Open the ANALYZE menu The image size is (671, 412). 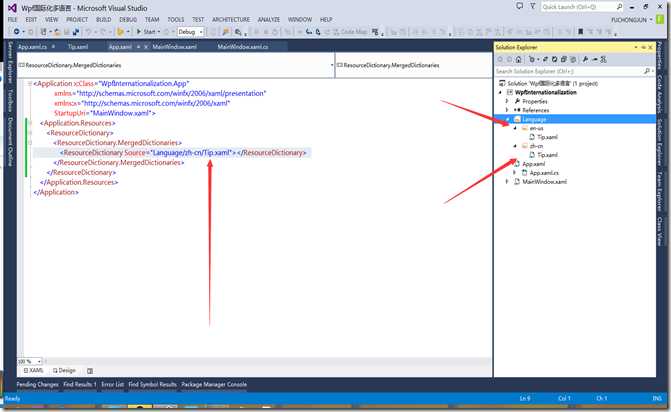click(269, 20)
